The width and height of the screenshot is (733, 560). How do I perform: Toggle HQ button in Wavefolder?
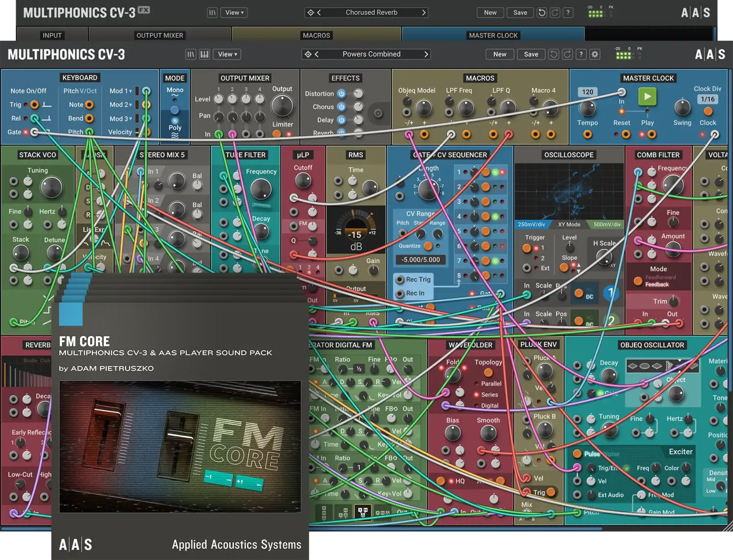[440, 481]
